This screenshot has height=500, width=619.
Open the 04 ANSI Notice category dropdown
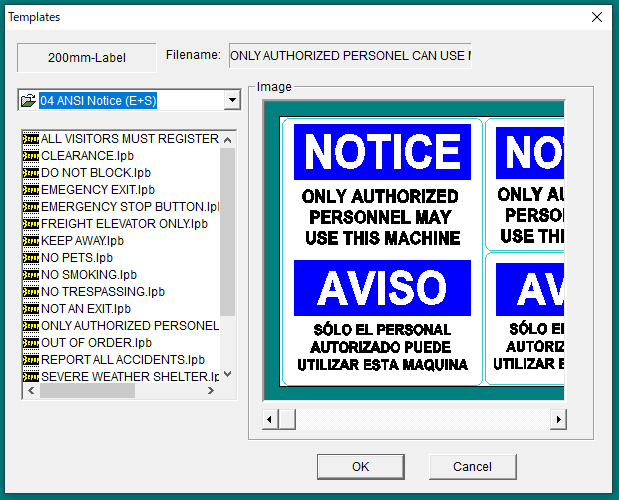coord(232,101)
